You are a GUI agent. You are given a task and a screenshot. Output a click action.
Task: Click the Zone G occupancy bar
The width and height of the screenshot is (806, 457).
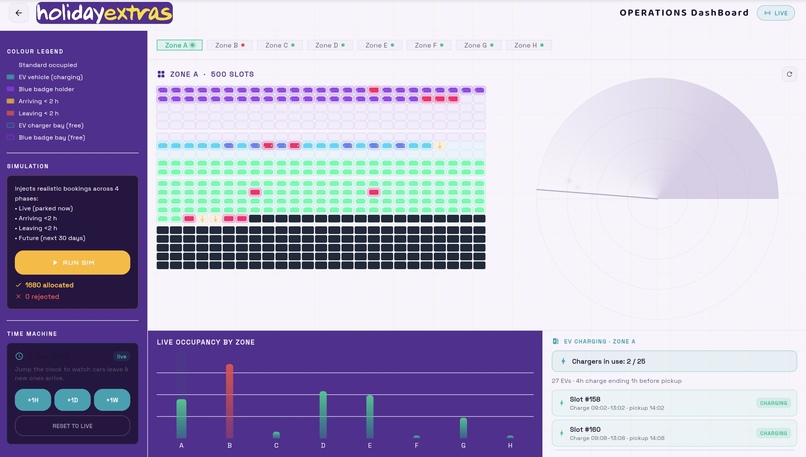click(463, 428)
